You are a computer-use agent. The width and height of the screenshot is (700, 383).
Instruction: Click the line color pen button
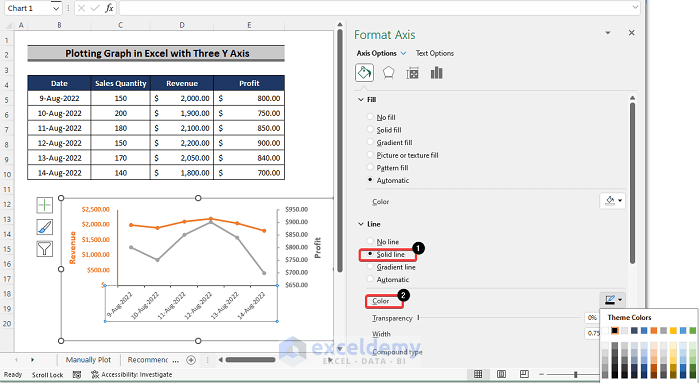pyautogui.click(x=613, y=300)
